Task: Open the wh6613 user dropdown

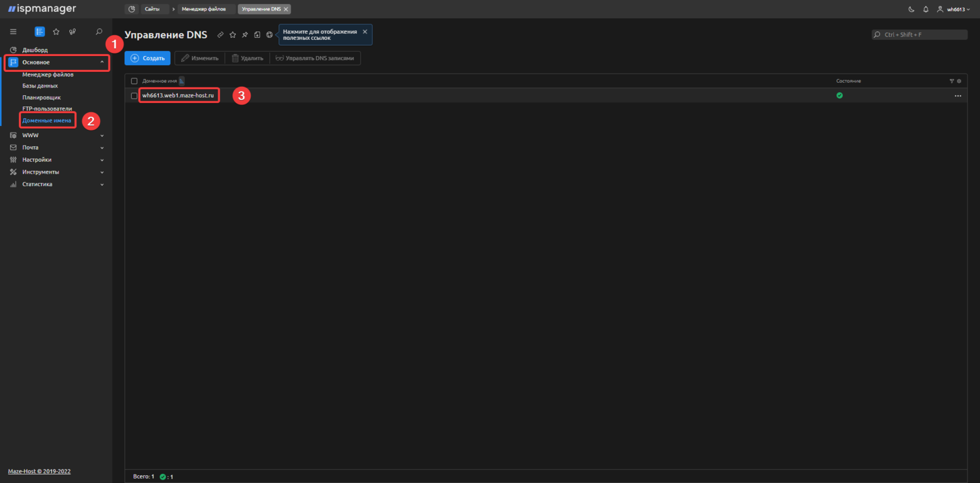Action: (x=954, y=9)
